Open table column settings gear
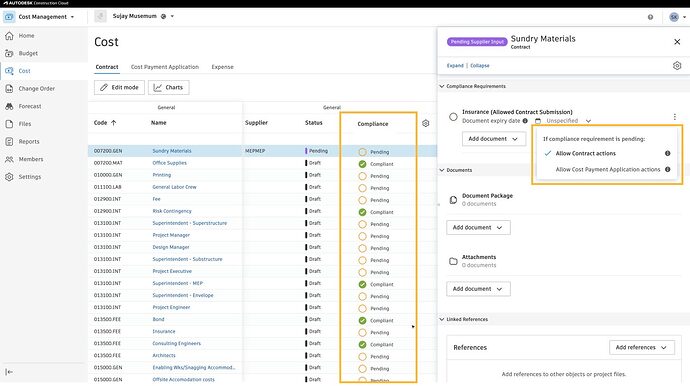This screenshot has height=386, width=690. coord(426,123)
